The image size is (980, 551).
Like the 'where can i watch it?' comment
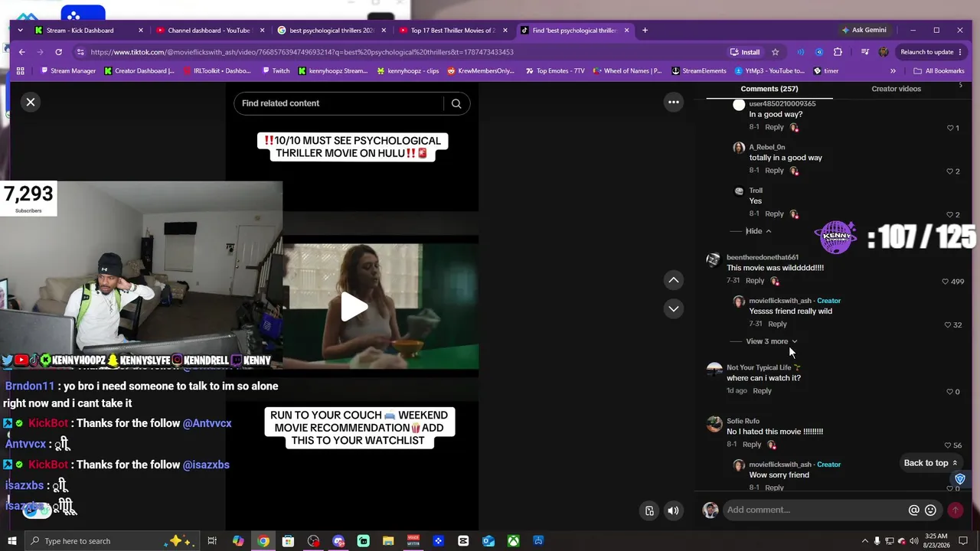coord(950,392)
